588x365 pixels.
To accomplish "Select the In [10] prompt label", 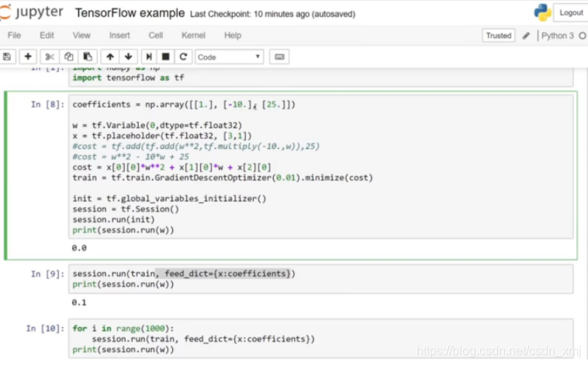I will [x=45, y=329].
